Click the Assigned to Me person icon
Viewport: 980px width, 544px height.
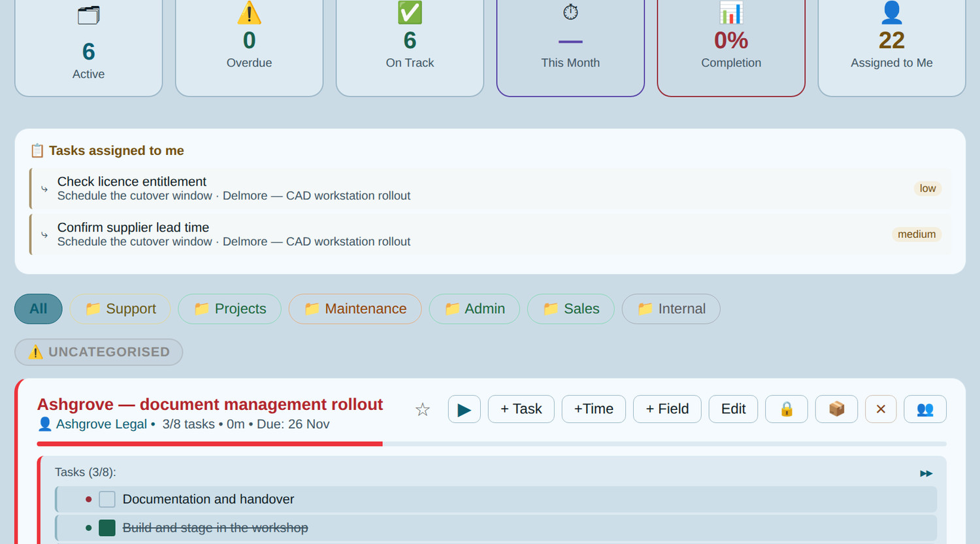(x=892, y=12)
